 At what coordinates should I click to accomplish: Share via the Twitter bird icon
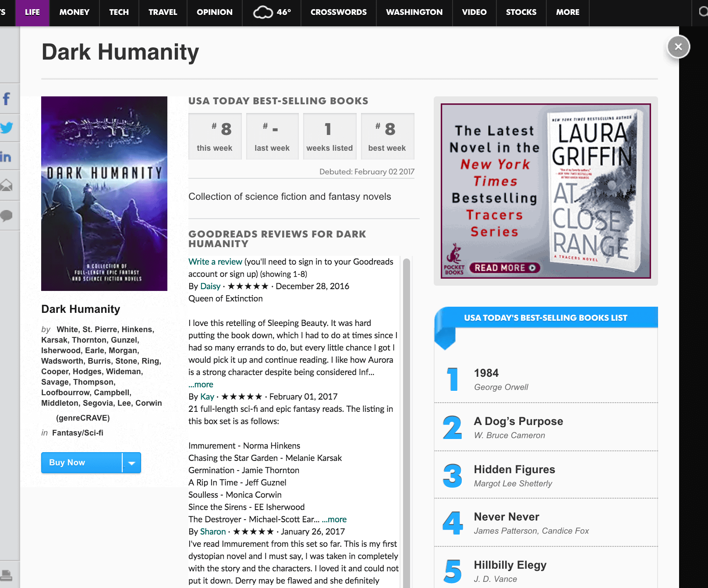[7, 128]
